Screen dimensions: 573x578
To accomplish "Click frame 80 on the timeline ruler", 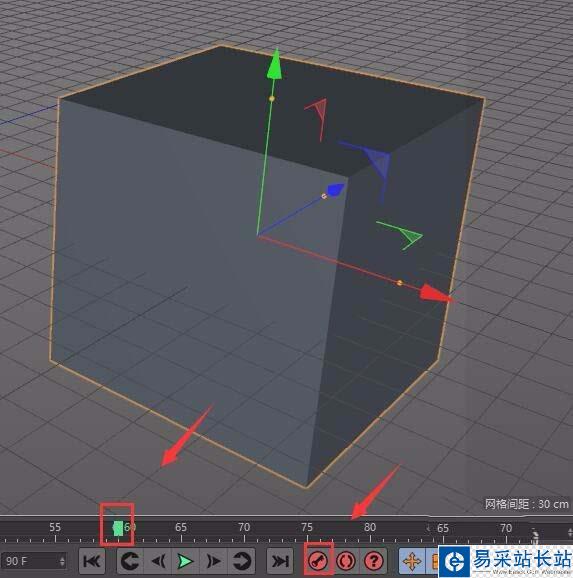I will 370,527.
